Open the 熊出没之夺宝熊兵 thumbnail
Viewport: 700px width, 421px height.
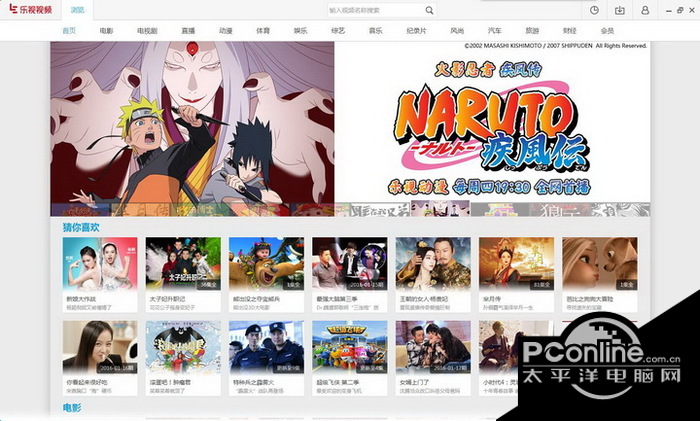(x=267, y=264)
